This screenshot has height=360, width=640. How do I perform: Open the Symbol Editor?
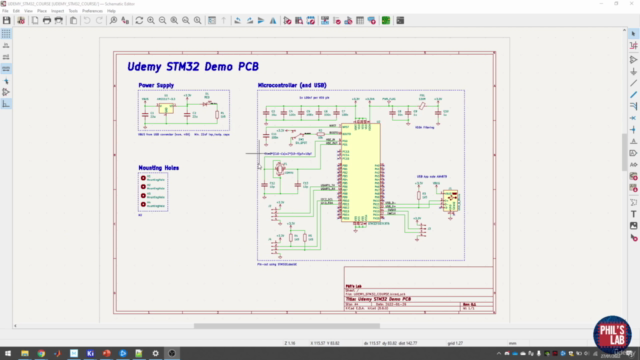coord(287,20)
